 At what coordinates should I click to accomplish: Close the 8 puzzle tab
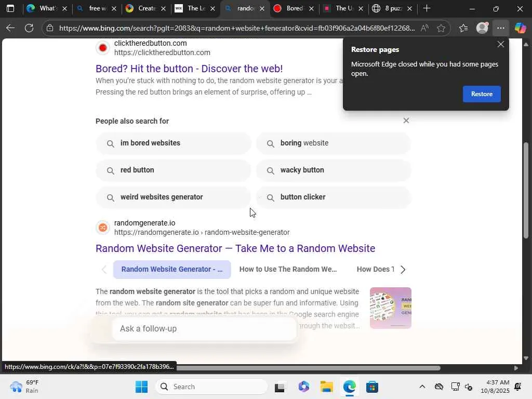pyautogui.click(x=409, y=8)
